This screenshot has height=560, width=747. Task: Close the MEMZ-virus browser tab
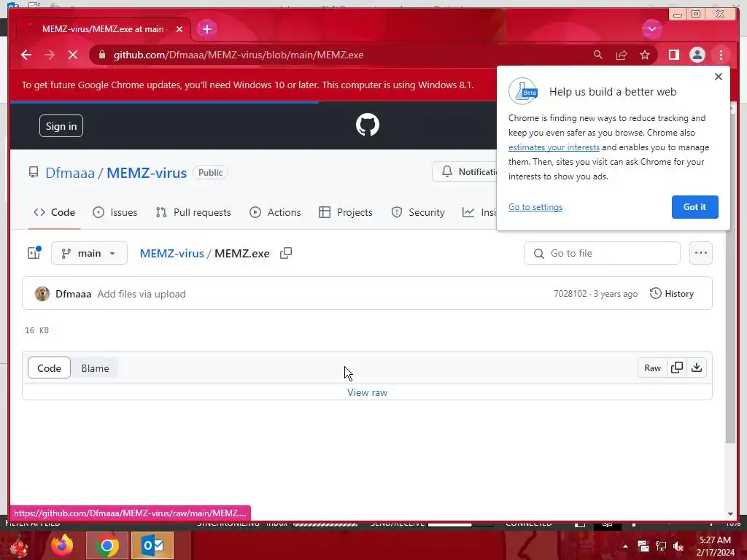click(x=179, y=29)
